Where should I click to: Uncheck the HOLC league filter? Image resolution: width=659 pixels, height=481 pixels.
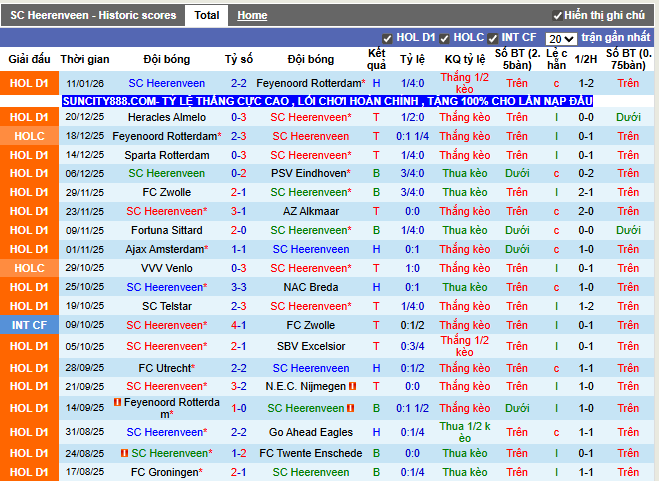pos(444,39)
